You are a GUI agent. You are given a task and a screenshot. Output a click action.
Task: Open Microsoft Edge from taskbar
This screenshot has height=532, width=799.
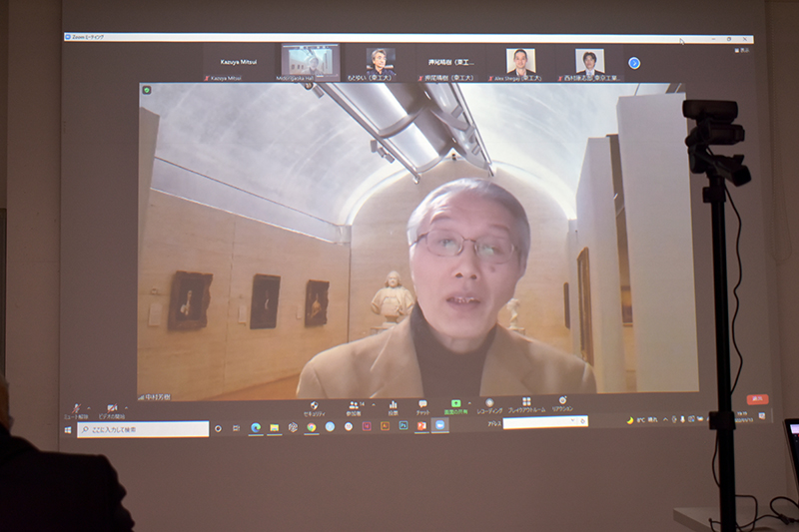256,427
